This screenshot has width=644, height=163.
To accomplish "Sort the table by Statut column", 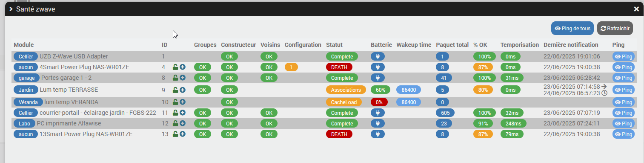I will pyautogui.click(x=334, y=45).
